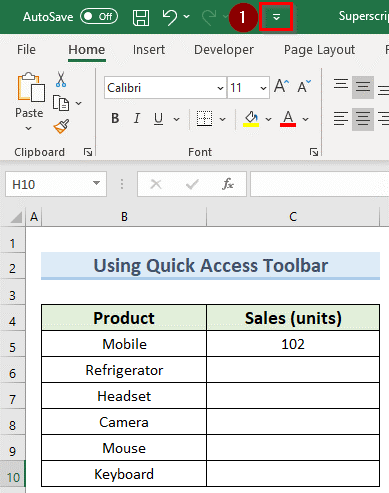Click Align Left icon

tap(341, 119)
